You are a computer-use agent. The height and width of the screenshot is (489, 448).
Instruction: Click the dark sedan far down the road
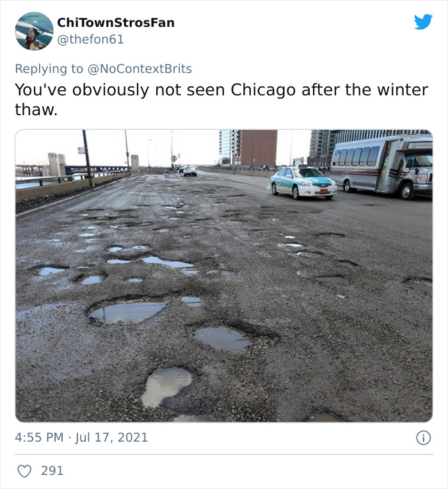tap(190, 171)
